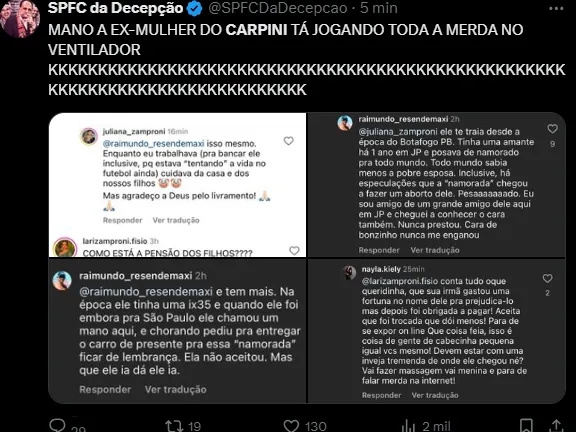Open the 5 min timestamp link
The height and width of the screenshot is (432, 576).
click(379, 8)
